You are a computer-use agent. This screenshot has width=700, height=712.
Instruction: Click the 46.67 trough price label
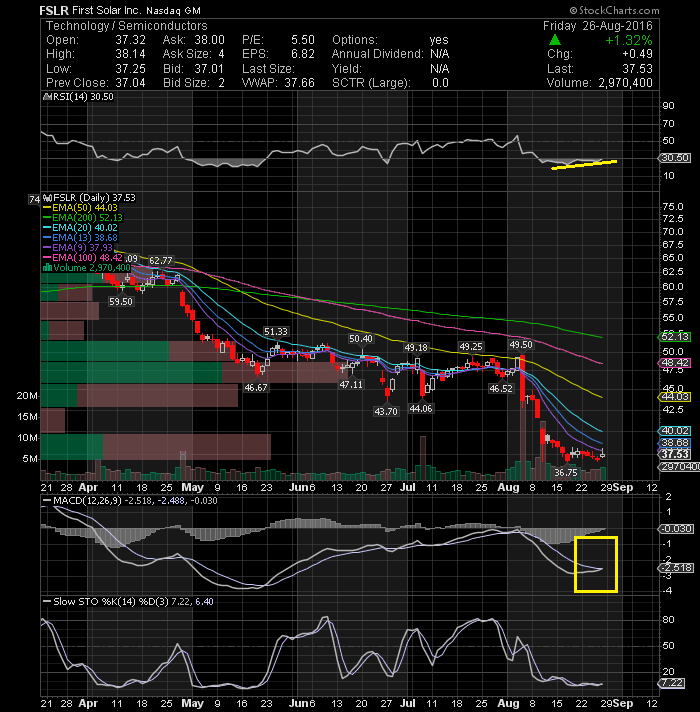256,388
